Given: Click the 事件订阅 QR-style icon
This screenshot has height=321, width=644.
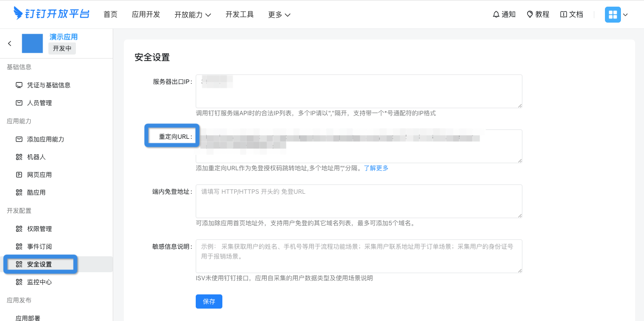Looking at the screenshot, I should pos(19,246).
